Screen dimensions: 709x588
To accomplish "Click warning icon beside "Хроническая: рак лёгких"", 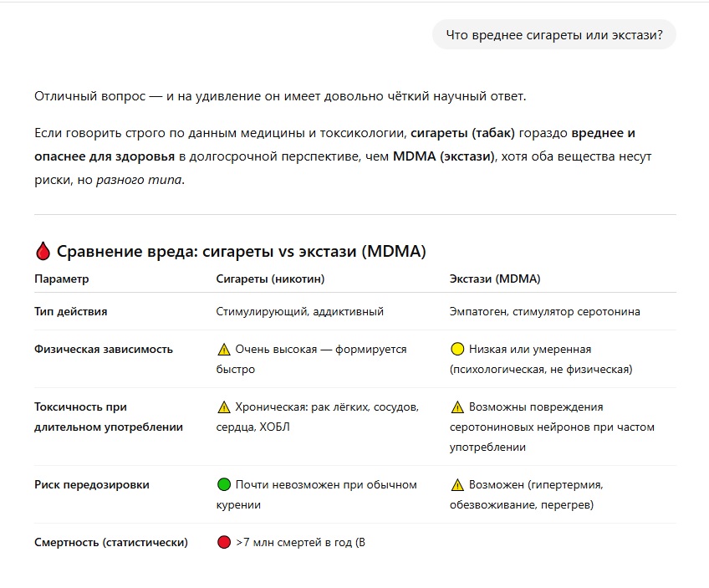I will (x=223, y=407).
